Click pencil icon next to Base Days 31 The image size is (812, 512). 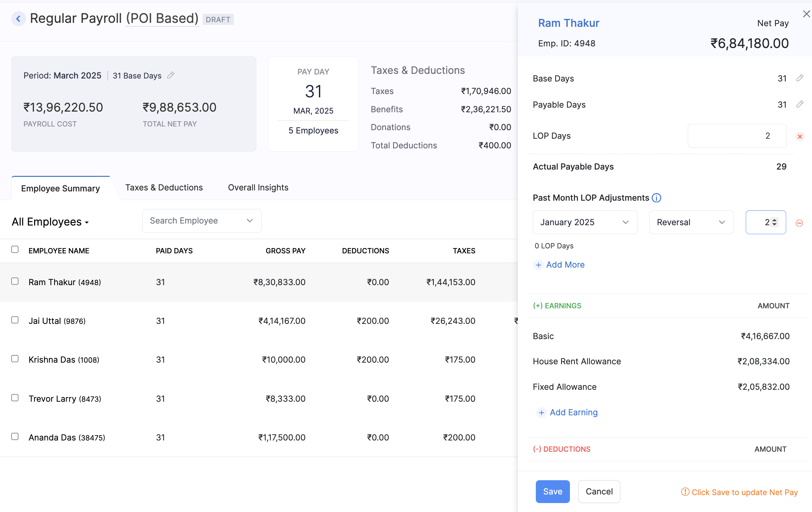(x=799, y=78)
